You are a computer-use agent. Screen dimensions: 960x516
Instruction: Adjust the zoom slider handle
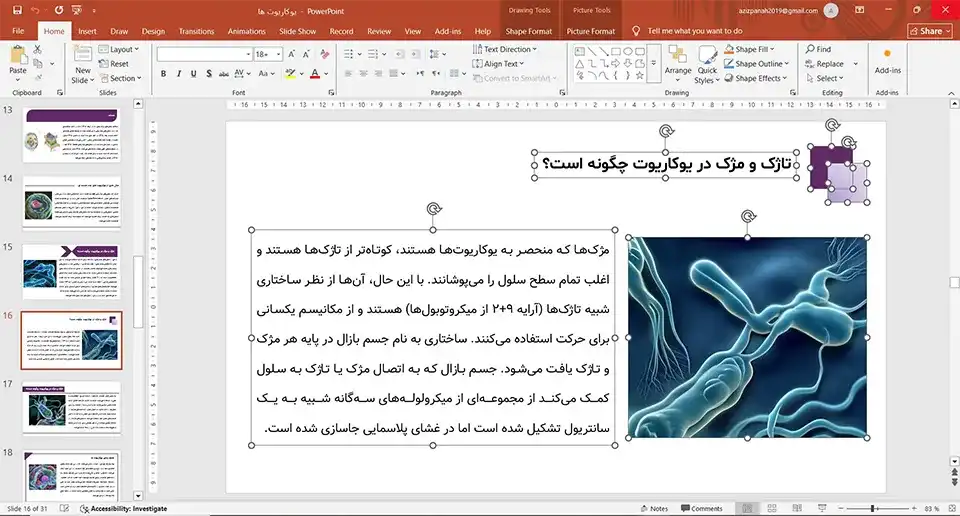pos(872,509)
